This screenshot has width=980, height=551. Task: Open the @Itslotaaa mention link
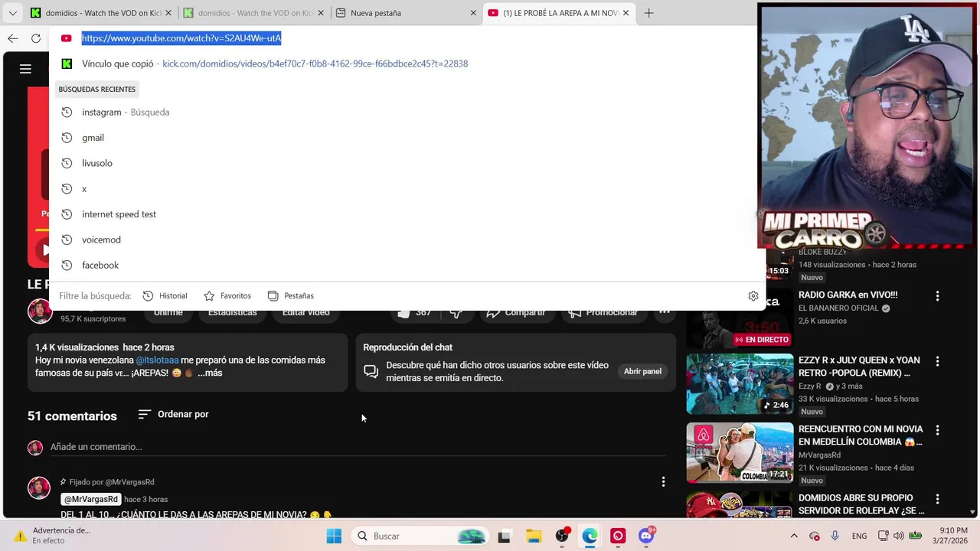(157, 360)
